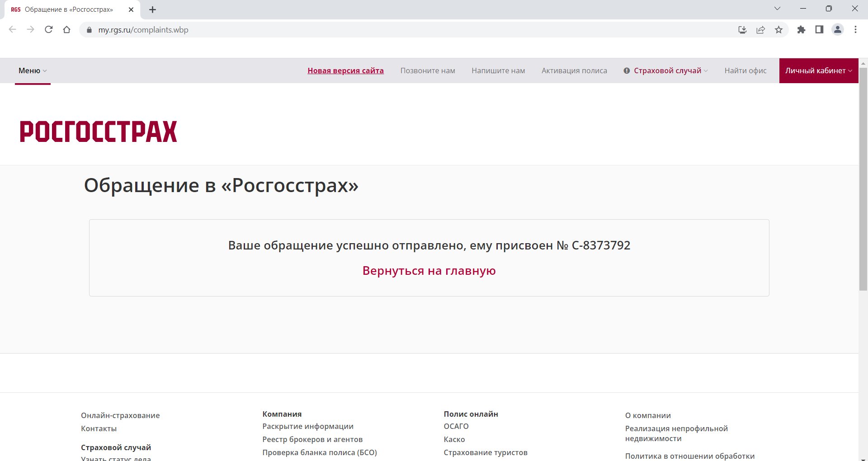Open footer link Контакты

[99, 428]
